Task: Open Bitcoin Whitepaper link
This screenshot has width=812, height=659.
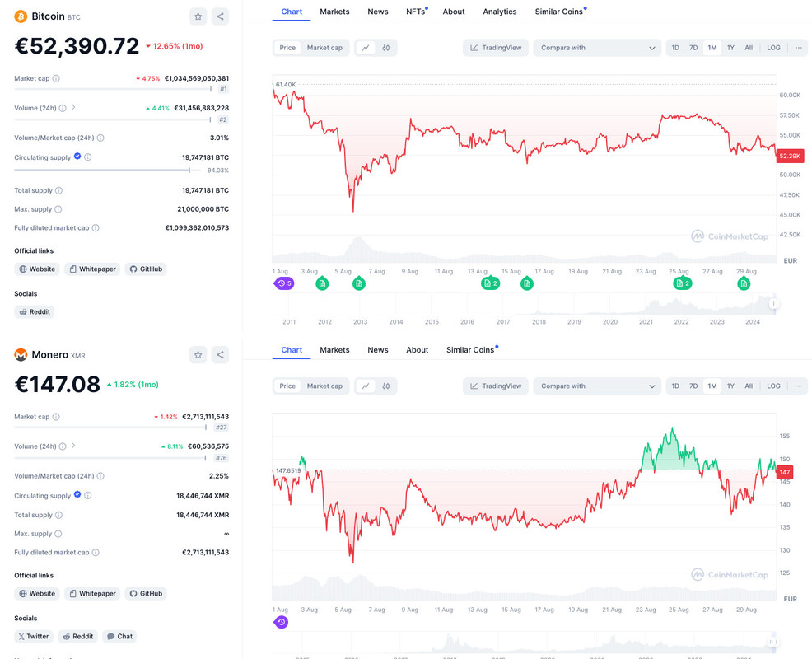Action: tap(93, 269)
